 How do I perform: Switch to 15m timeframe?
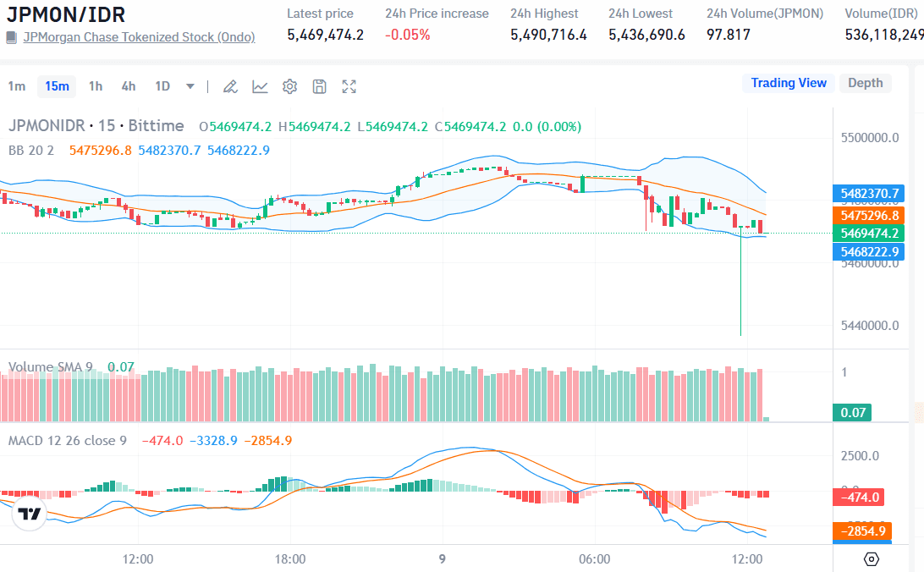[57, 86]
